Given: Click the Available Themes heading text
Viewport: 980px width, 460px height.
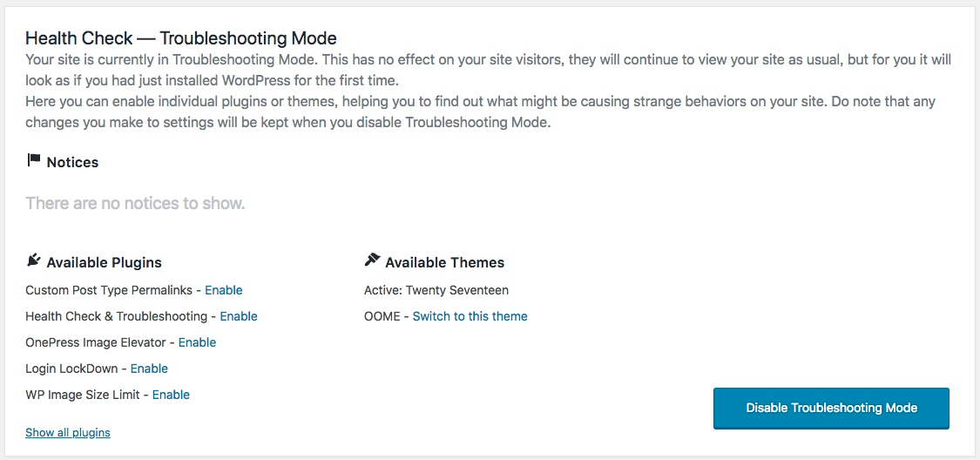Looking at the screenshot, I should click(444, 262).
